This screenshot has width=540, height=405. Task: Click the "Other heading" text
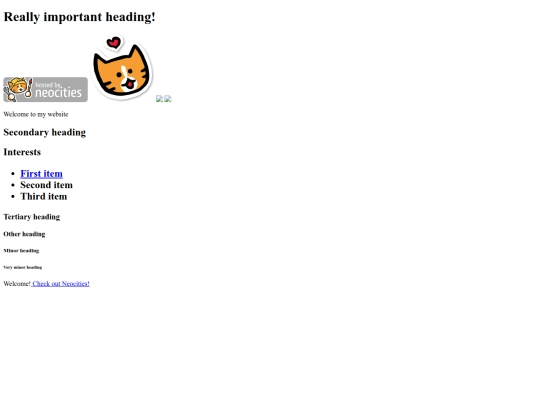pos(24,234)
